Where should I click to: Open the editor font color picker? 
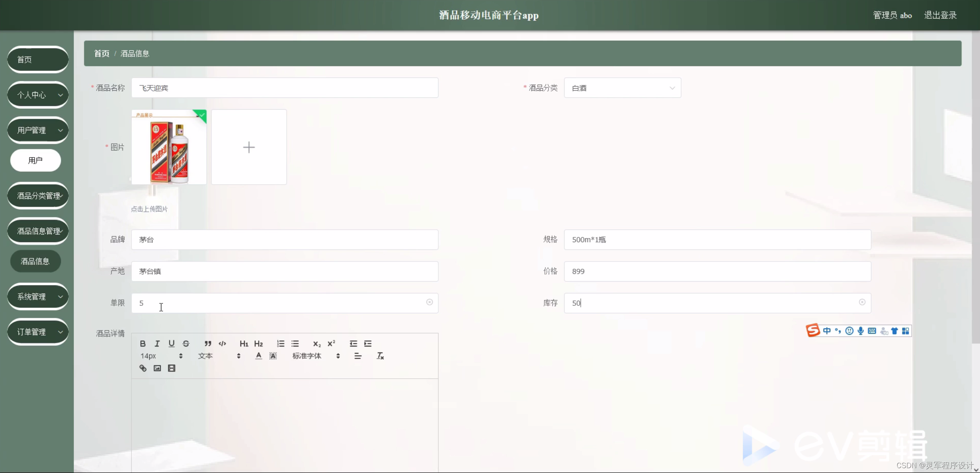(259, 356)
